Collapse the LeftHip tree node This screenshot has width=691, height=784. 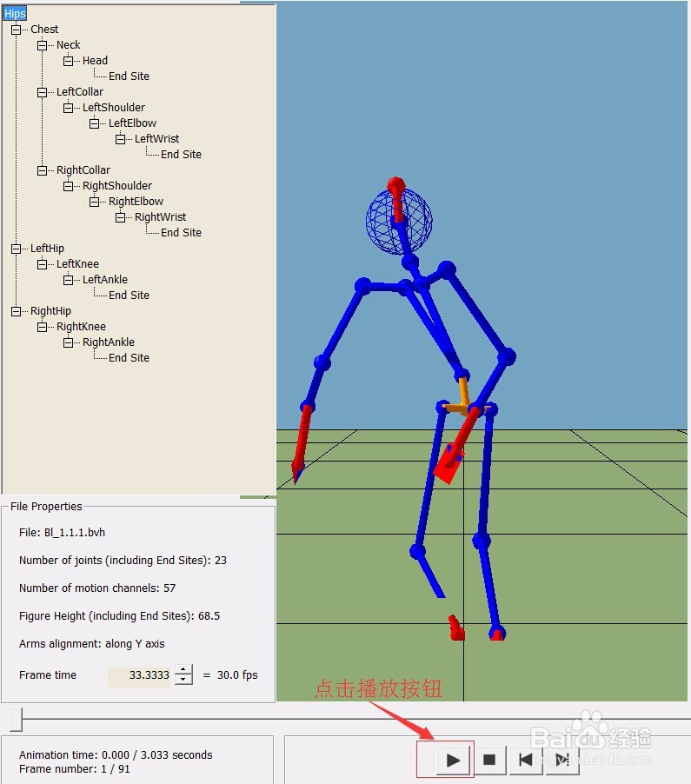pos(16,249)
